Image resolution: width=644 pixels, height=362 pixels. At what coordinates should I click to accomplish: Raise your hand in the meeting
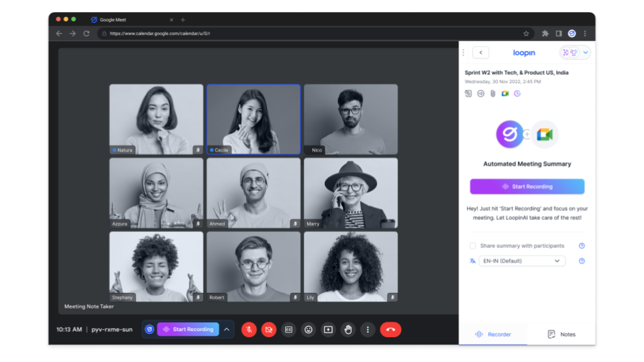click(347, 329)
